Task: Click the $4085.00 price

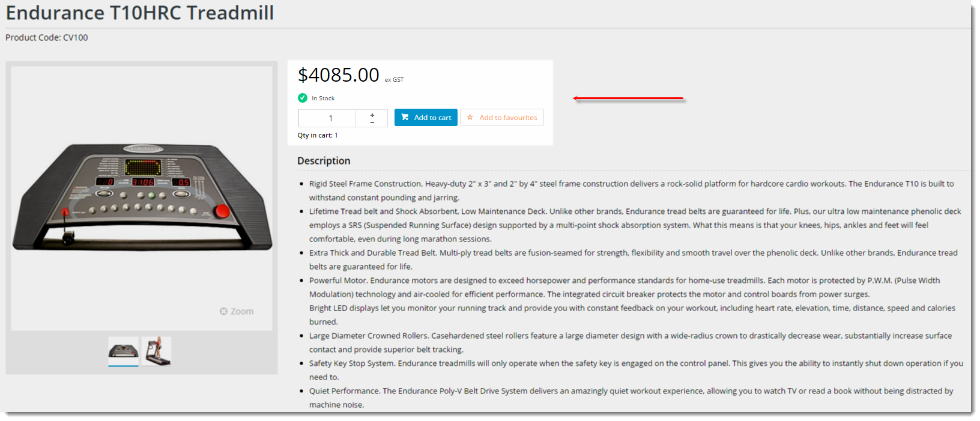Action: [x=339, y=75]
